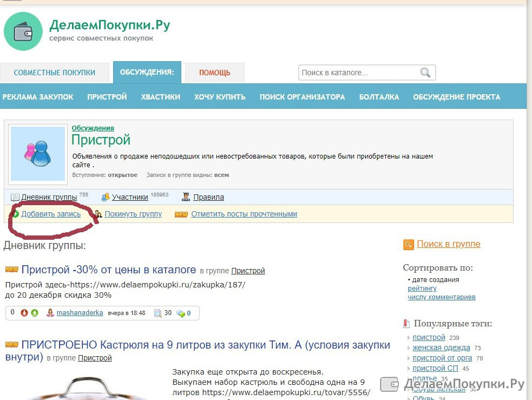Viewport: 532px width, 400px height.
Task: Open the женская одежда tag
Action: click(x=442, y=347)
